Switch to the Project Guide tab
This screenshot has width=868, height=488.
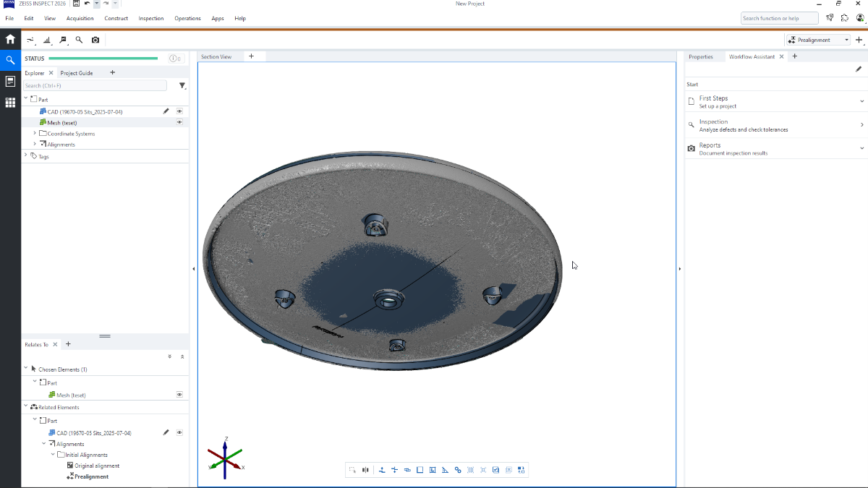tap(77, 73)
